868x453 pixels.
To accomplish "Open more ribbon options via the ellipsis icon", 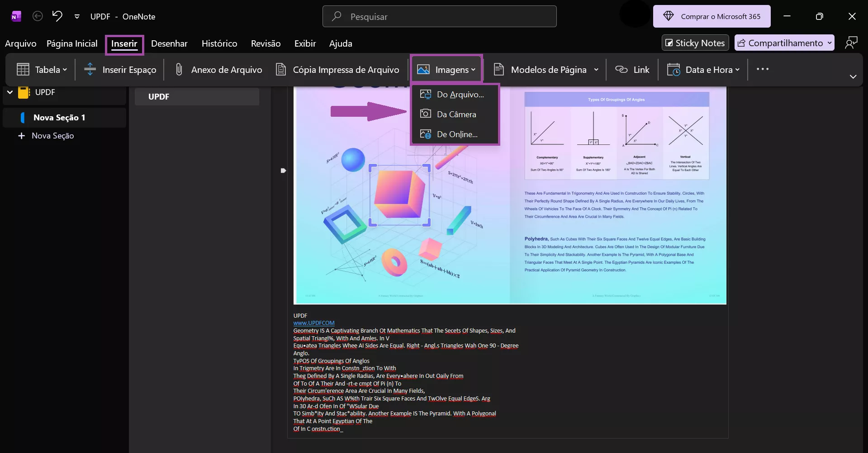I will pos(763,69).
